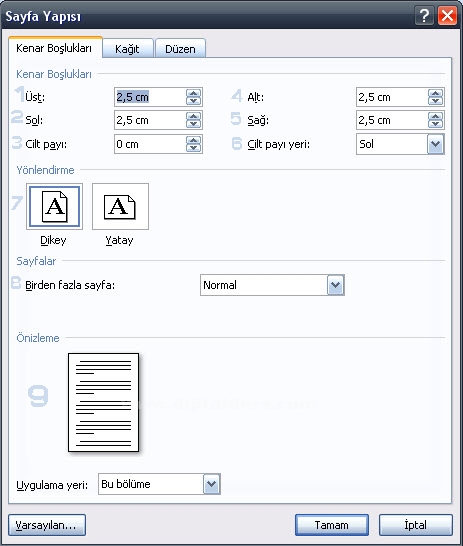
Task: Increase the Sol margin with up arrow
Action: pyautogui.click(x=194, y=116)
